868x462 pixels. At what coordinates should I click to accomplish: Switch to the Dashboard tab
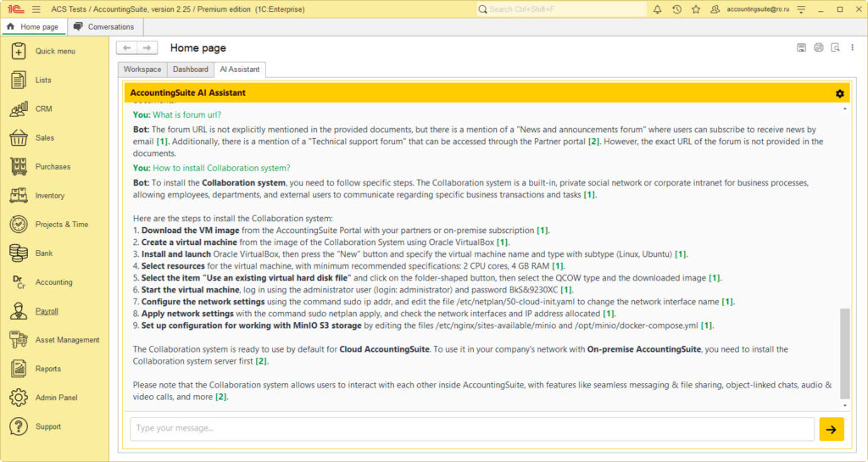click(x=190, y=70)
